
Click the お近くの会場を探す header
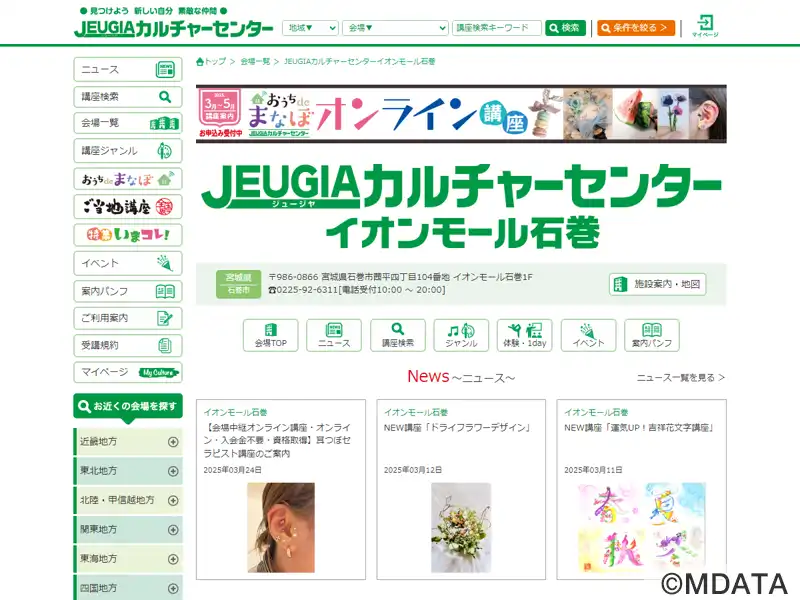128,407
